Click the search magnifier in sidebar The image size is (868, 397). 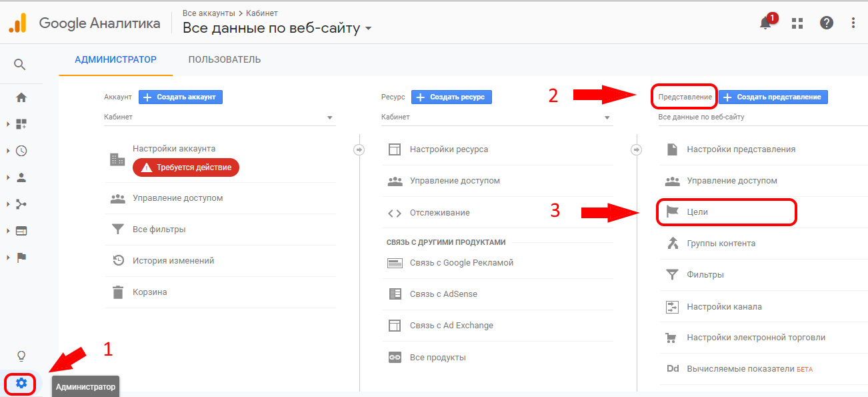20,65
